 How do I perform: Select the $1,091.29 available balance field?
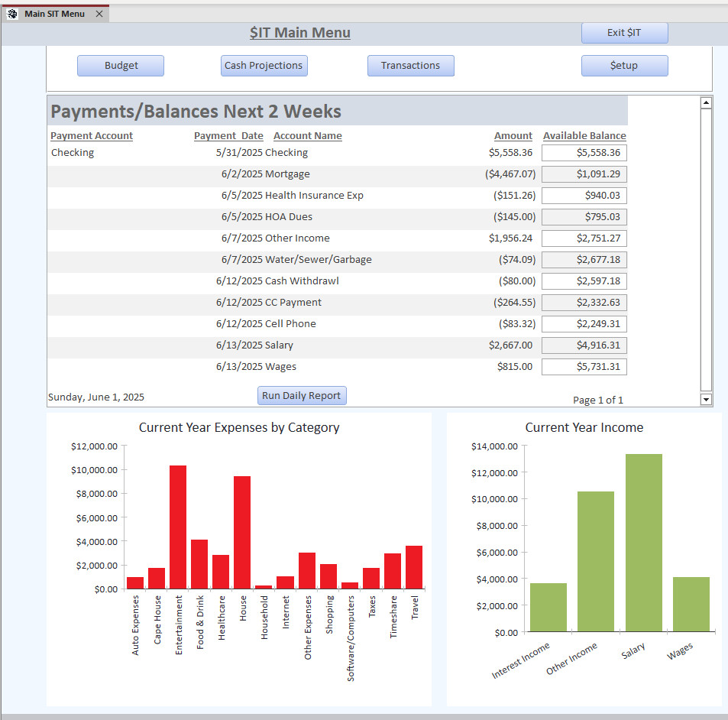pos(584,174)
